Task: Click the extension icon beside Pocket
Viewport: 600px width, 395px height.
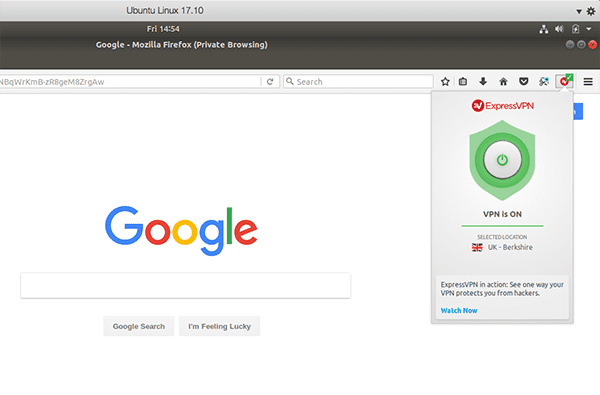Action: click(544, 82)
